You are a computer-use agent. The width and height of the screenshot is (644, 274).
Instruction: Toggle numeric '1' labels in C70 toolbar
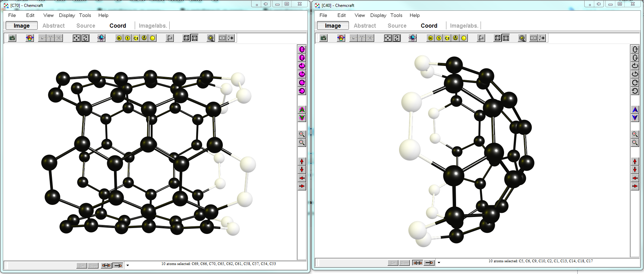pyautogui.click(x=127, y=38)
